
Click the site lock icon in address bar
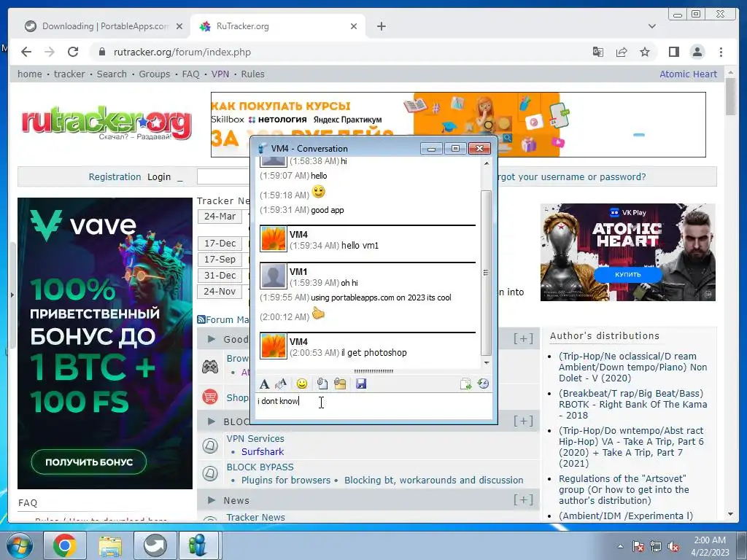pos(101,52)
